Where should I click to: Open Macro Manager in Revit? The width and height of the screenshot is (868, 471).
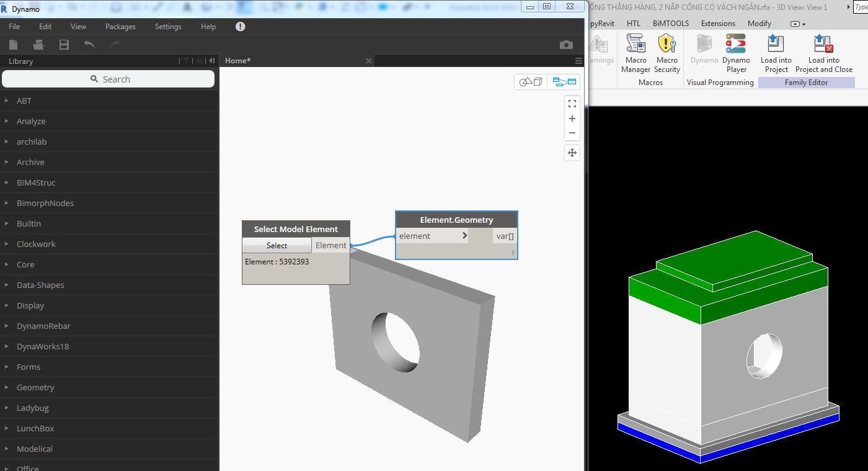[x=635, y=53]
